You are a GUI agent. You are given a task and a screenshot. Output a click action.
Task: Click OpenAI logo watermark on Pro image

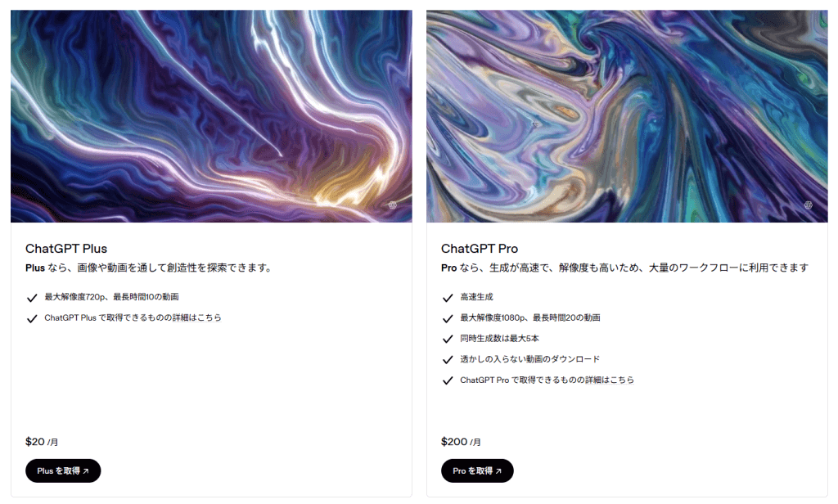click(808, 205)
